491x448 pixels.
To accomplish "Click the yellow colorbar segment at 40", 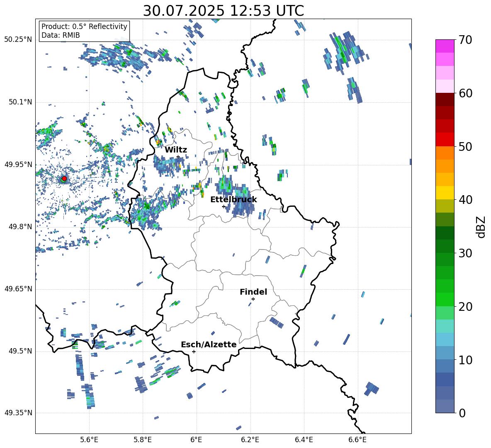I will [x=445, y=193].
